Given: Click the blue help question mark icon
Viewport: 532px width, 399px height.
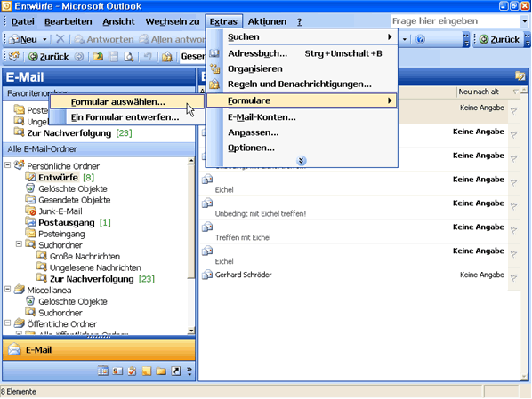Looking at the screenshot, I should [420, 40].
